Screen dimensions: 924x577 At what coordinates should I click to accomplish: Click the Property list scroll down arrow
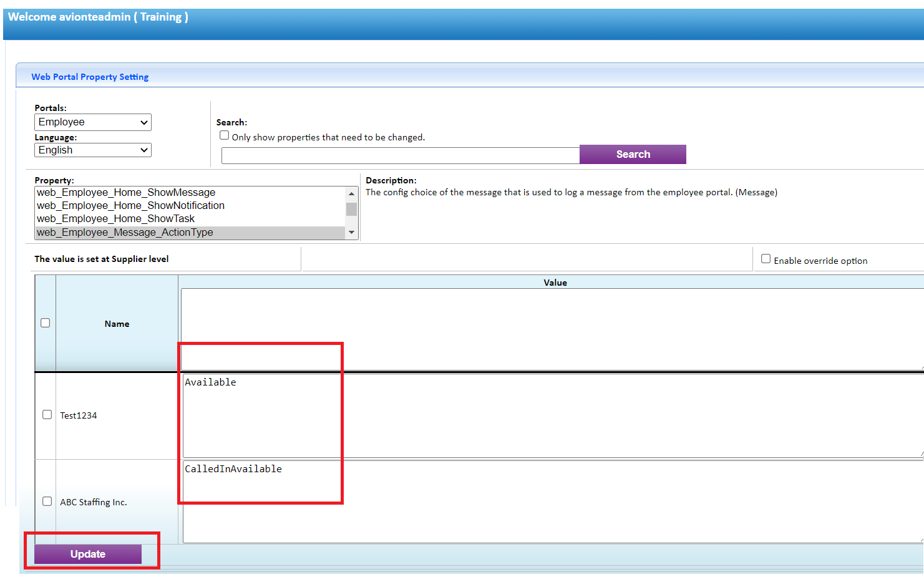pos(351,233)
